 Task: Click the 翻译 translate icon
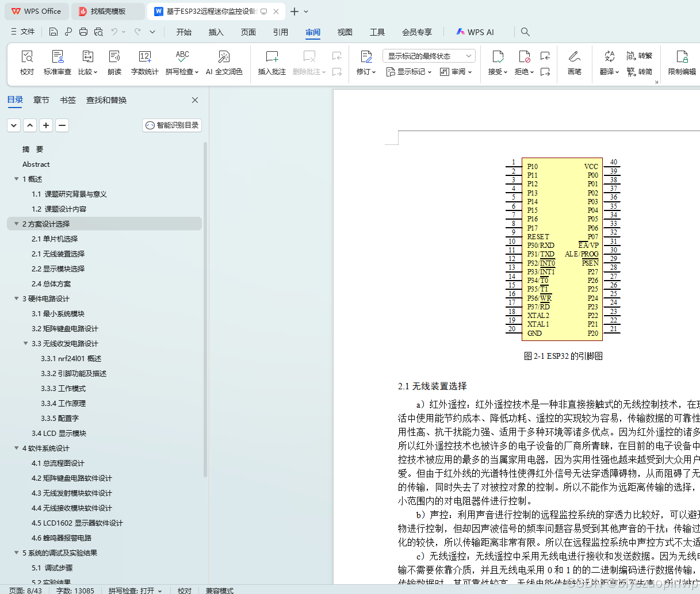point(609,56)
